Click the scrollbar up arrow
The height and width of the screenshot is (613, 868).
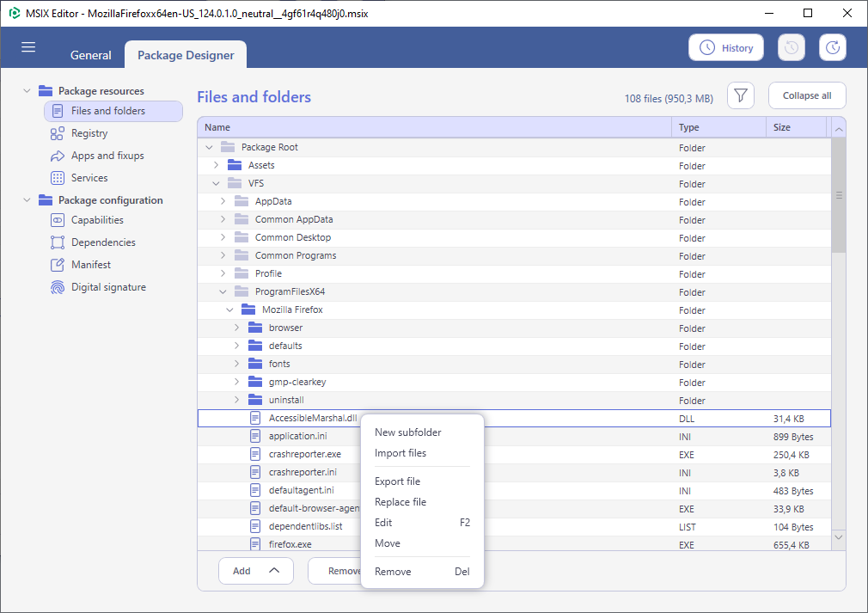[839, 130]
